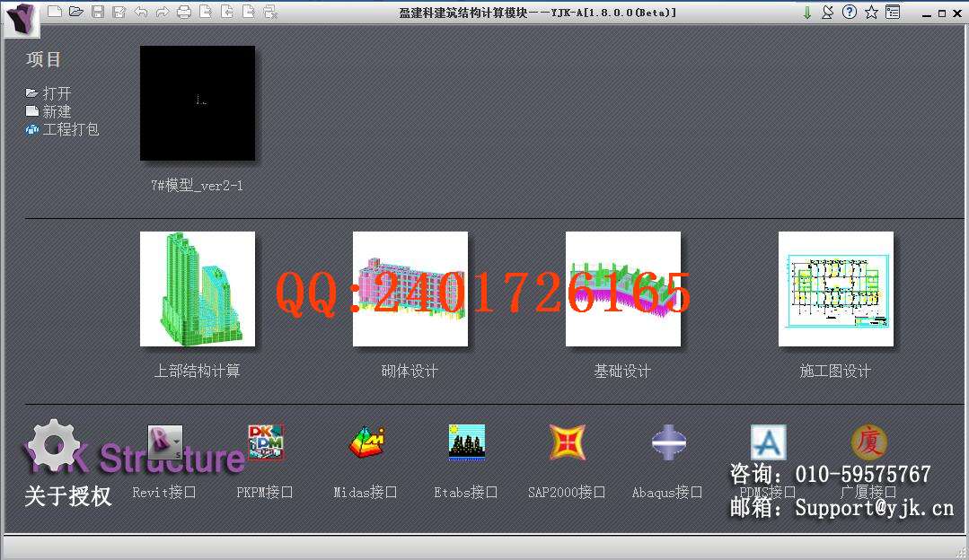Open the SAP2000接口 icon
Image resolution: width=969 pixels, height=560 pixels.
point(568,442)
